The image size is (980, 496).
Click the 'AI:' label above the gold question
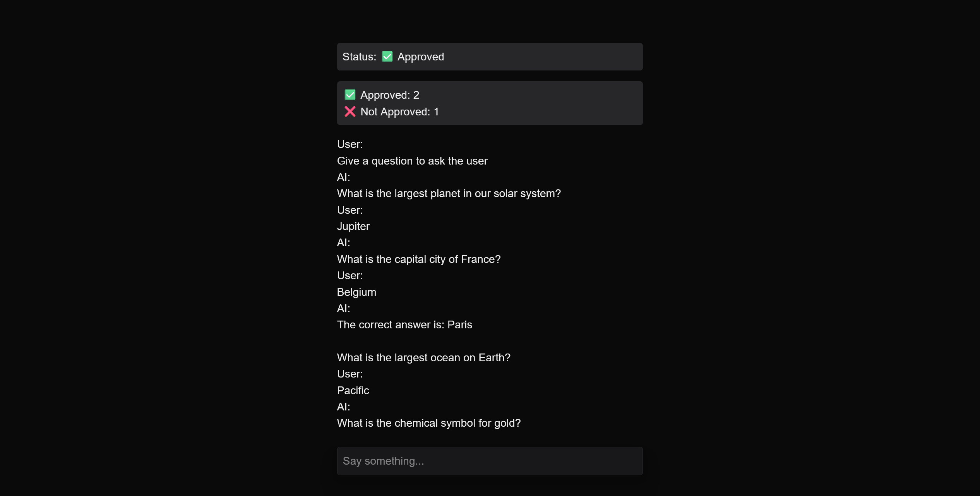(344, 407)
